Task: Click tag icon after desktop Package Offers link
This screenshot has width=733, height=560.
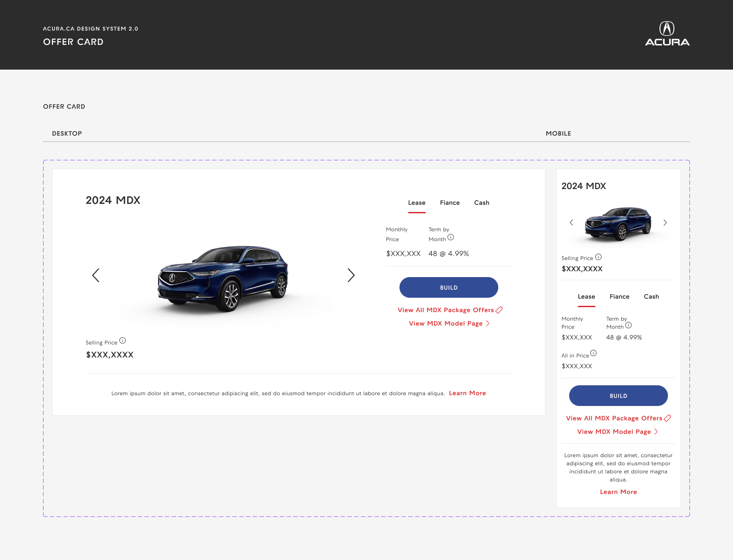Action: (x=499, y=310)
